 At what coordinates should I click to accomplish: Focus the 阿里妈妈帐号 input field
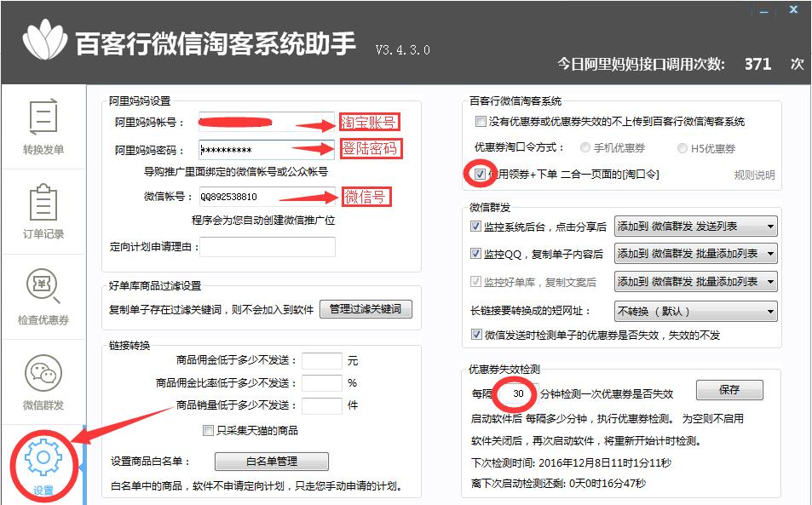tap(266, 122)
